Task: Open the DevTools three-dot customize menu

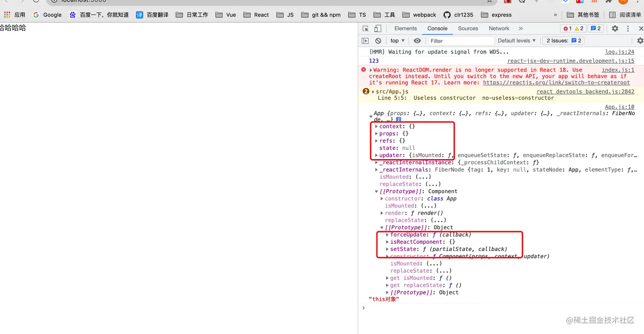Action: (628, 29)
